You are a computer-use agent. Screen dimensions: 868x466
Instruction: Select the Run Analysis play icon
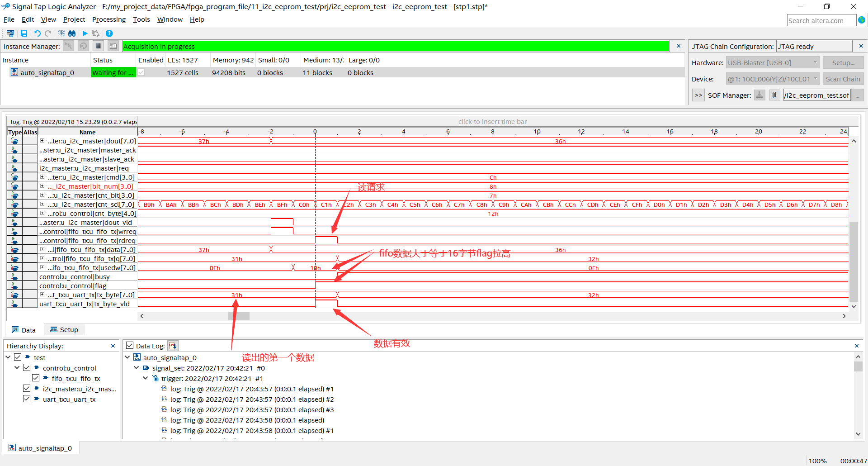click(x=85, y=33)
